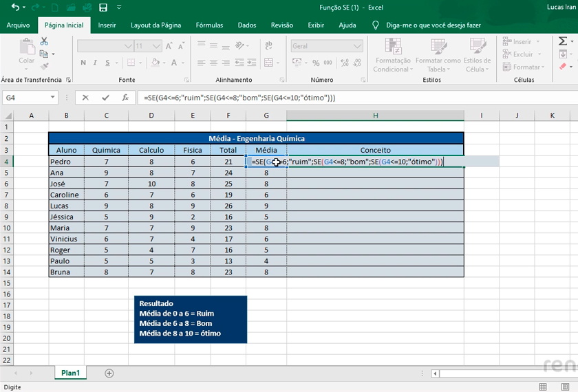Click the Undo arrow icon
The image size is (578, 392).
click(x=15, y=8)
